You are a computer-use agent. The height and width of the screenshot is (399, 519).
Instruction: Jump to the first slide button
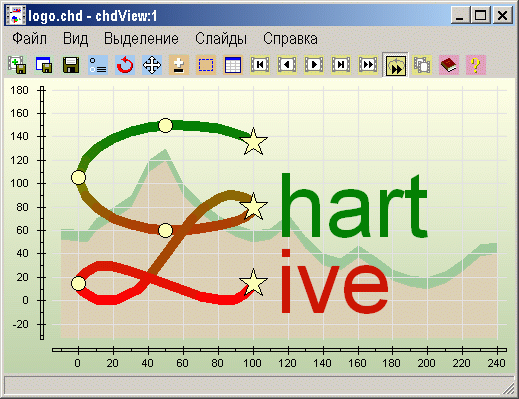click(x=260, y=65)
